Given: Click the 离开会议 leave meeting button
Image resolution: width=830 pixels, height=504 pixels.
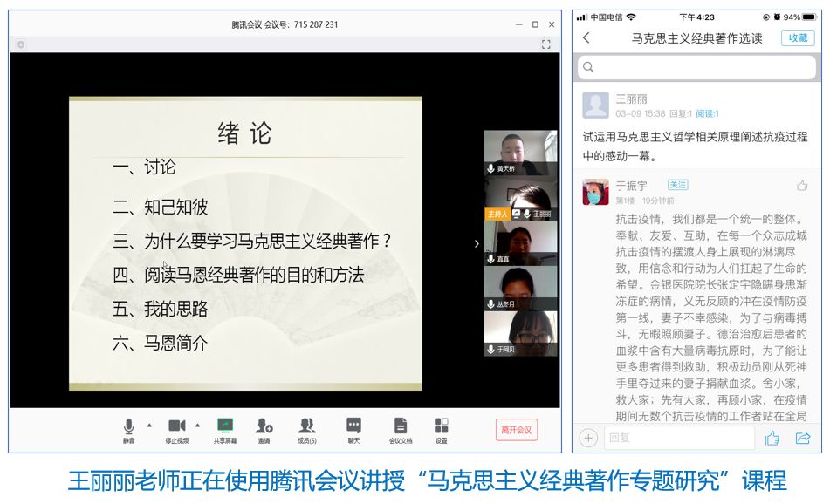Looking at the screenshot, I should [x=516, y=429].
